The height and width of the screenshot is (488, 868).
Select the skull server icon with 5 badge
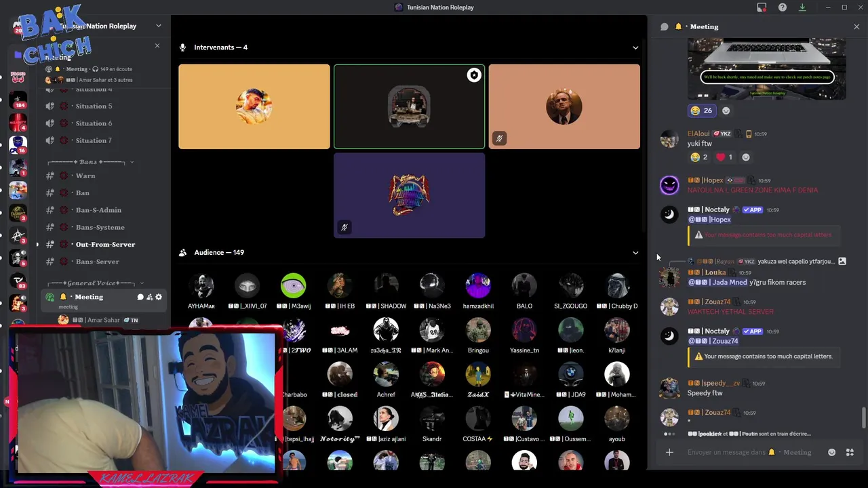point(18,258)
